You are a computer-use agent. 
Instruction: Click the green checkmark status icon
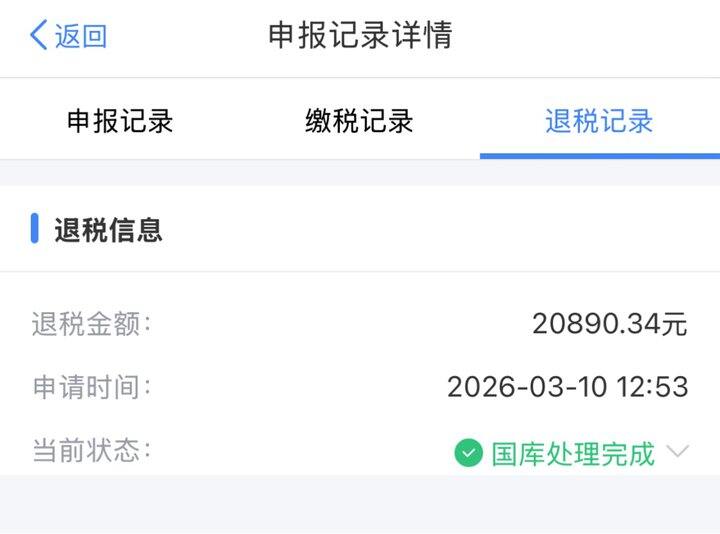tap(468, 453)
